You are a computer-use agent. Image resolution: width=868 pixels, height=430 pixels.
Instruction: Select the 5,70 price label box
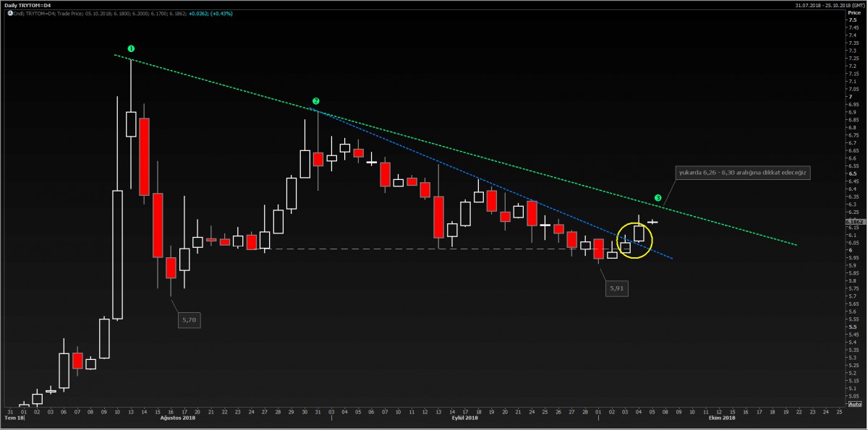click(189, 319)
